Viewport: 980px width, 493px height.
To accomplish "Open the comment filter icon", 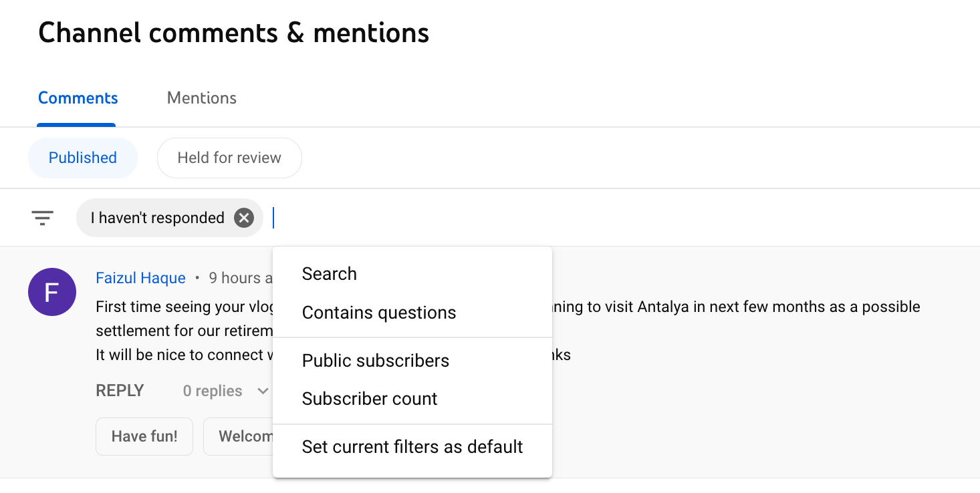I will point(43,218).
